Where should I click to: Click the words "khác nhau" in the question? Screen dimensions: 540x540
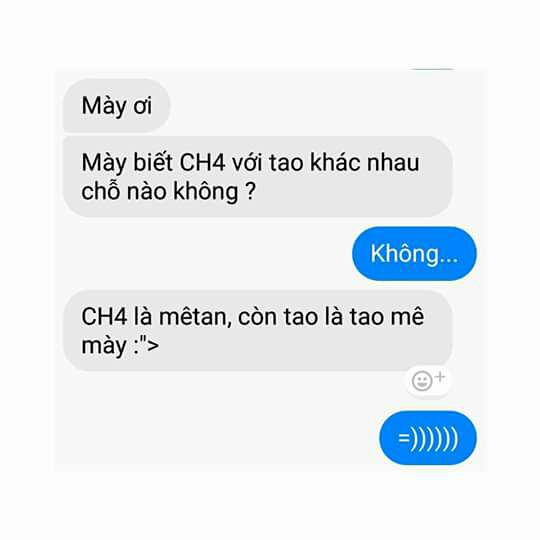[x=365, y=162]
